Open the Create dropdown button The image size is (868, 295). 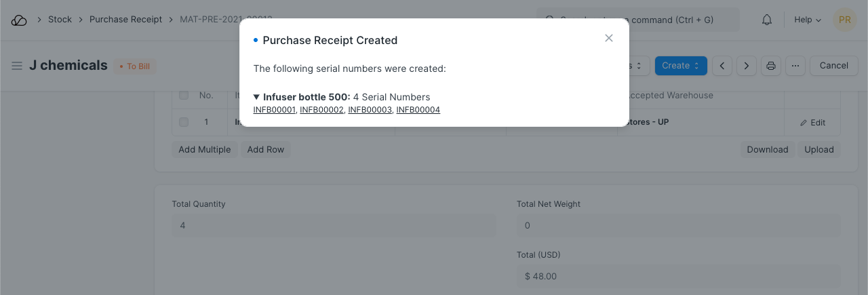coord(681,66)
